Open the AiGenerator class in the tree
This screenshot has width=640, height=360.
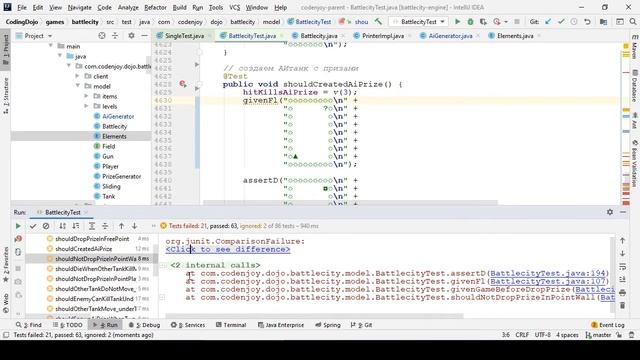pyautogui.click(x=118, y=116)
